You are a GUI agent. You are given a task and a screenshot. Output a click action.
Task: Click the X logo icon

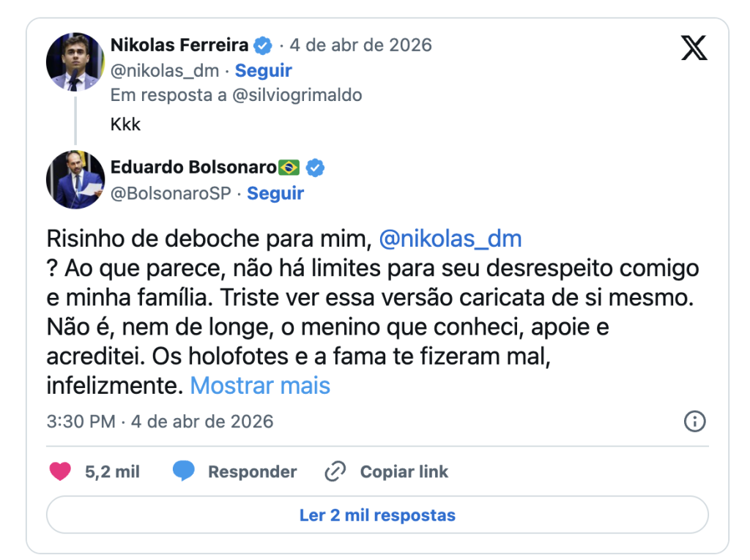(x=694, y=48)
